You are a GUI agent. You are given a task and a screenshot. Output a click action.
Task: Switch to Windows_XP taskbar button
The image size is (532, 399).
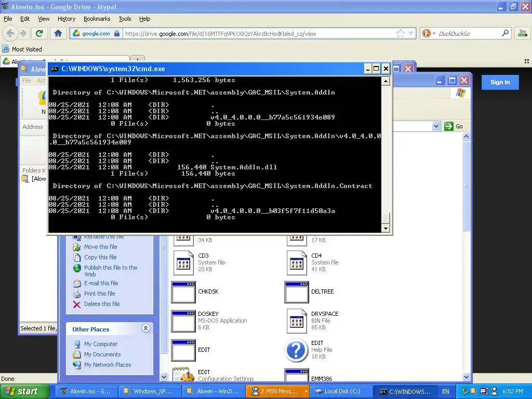149,391
